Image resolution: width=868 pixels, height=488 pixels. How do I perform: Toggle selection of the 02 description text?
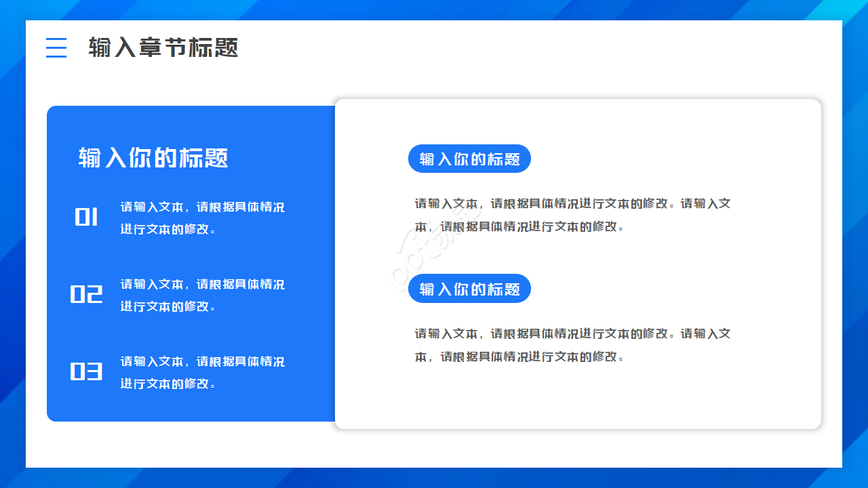(201, 294)
